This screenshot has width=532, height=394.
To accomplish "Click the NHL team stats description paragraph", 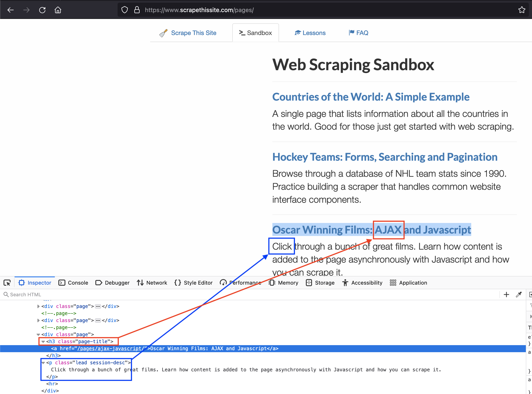I will [389, 187].
